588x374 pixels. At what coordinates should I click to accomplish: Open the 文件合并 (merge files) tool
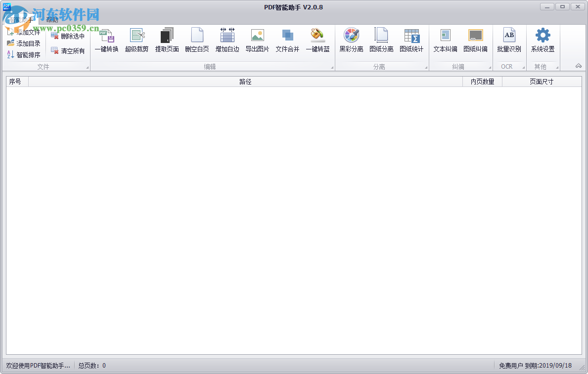pos(287,41)
